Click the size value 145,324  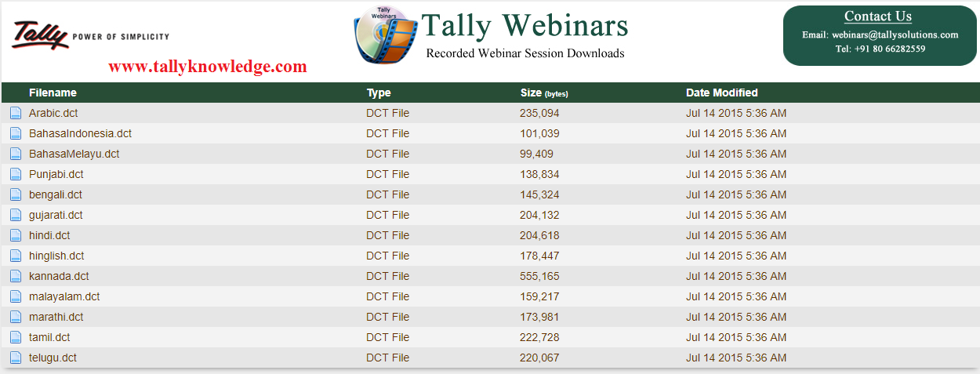click(x=539, y=194)
